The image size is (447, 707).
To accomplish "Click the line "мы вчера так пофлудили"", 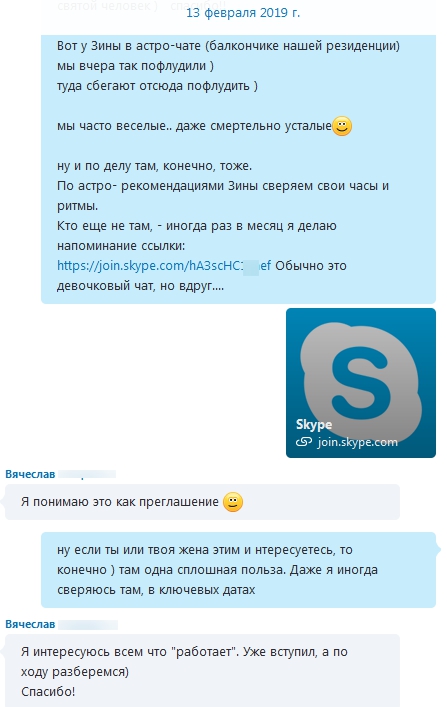I will (135, 66).
